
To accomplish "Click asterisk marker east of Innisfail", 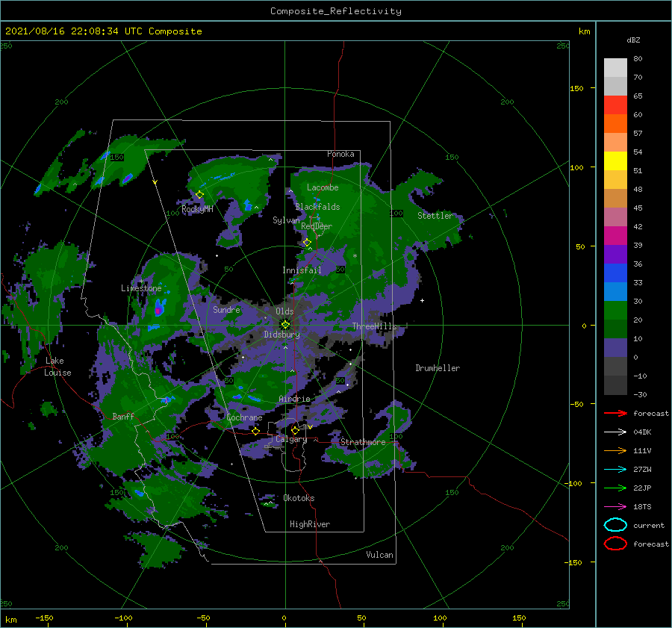I will pos(355,256).
